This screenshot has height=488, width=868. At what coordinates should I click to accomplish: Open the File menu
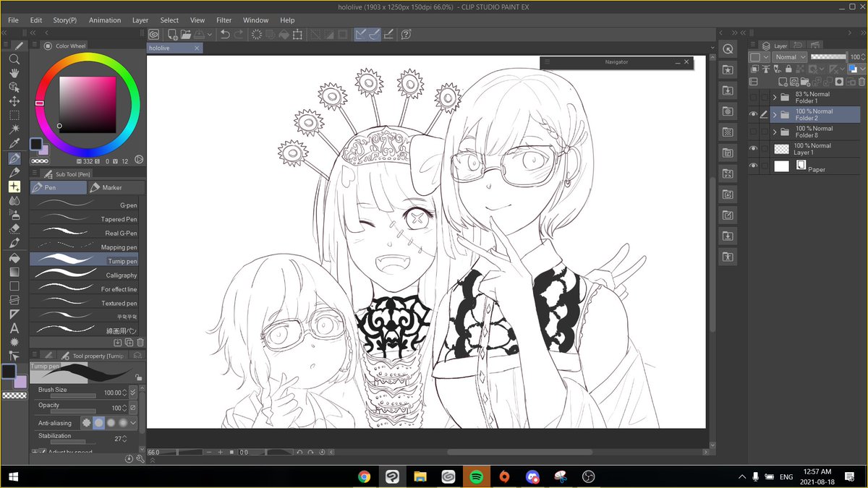coord(13,20)
